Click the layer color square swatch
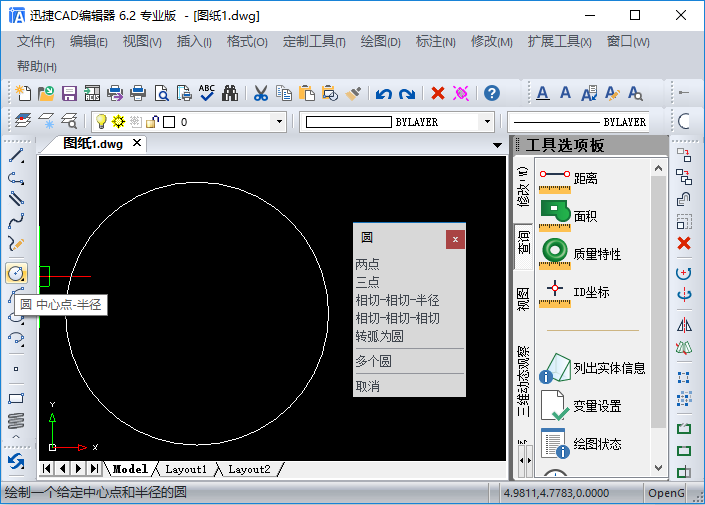This screenshot has height=505, width=705. (x=169, y=122)
